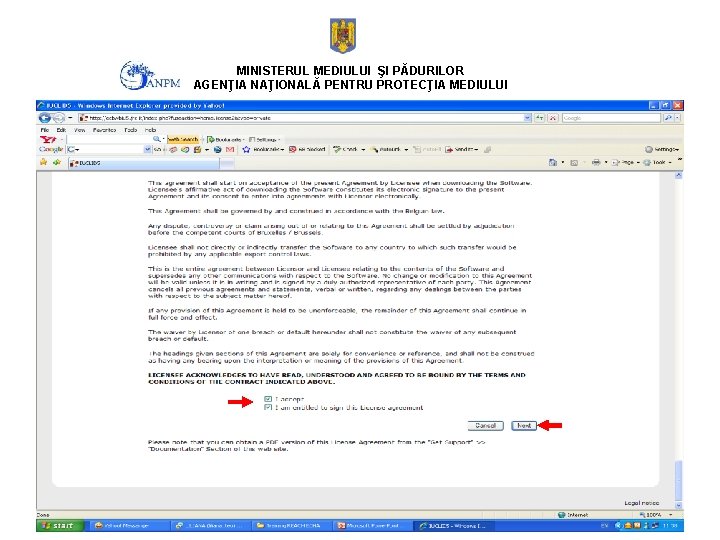Tick the "I accept" checkbox

click(268, 399)
